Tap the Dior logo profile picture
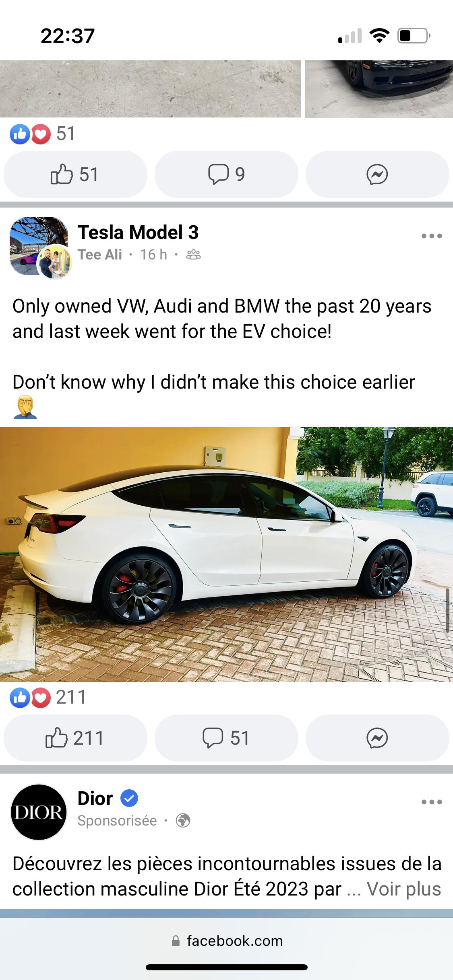The image size is (453, 980). tap(39, 812)
